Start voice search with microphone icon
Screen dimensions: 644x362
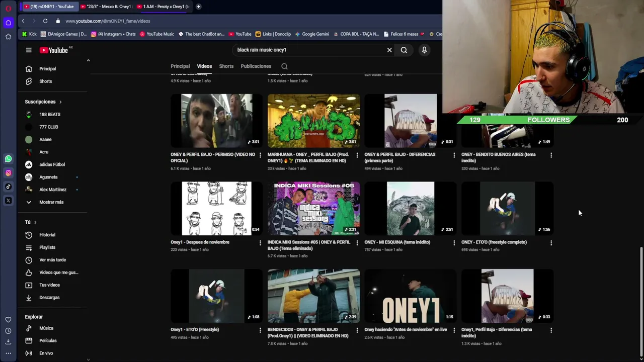pyautogui.click(x=424, y=50)
